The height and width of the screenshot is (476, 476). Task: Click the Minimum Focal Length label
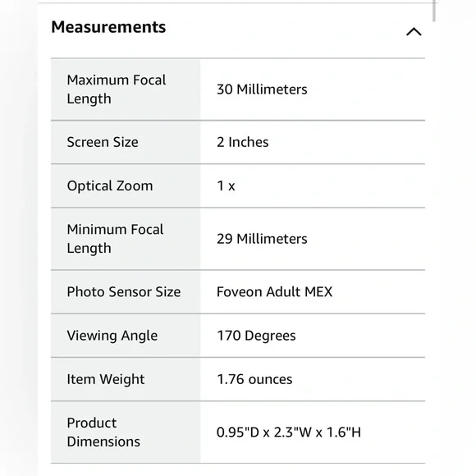tap(116, 239)
